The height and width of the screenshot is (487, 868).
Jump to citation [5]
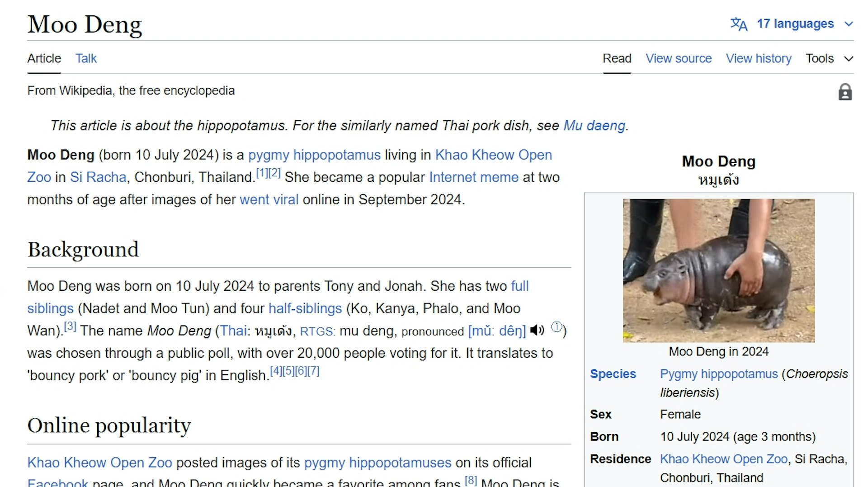tap(288, 371)
